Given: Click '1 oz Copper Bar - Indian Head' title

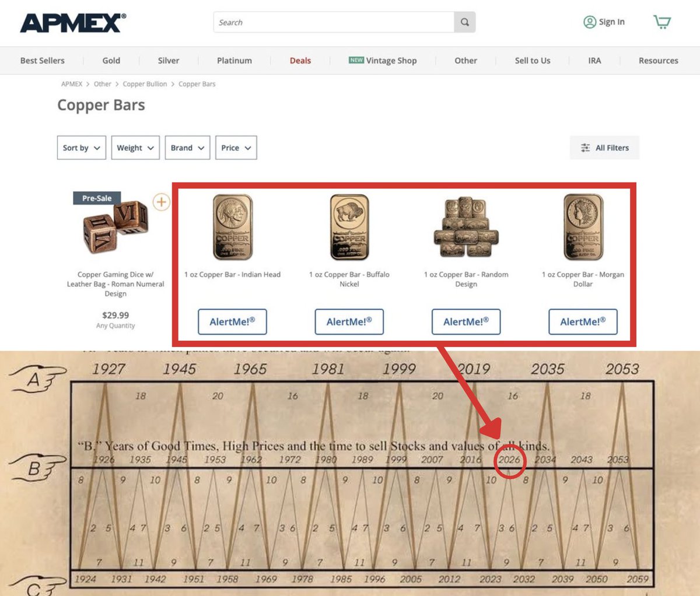Looking at the screenshot, I should (232, 275).
